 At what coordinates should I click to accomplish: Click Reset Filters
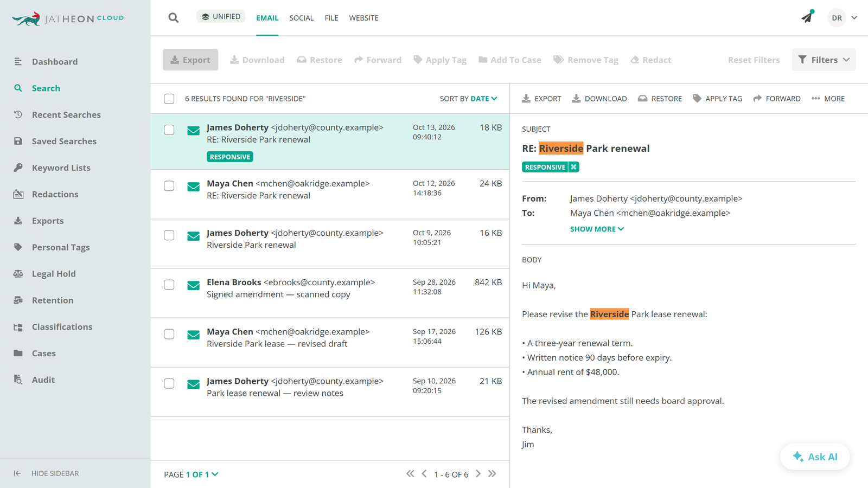click(x=754, y=60)
